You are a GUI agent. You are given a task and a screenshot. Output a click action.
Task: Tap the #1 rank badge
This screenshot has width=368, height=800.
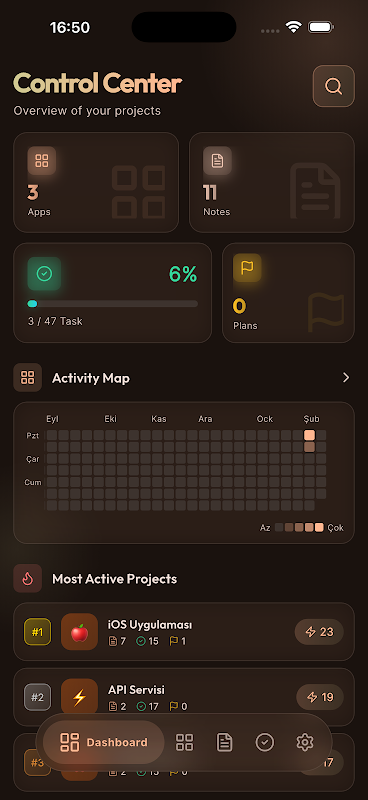(38, 632)
